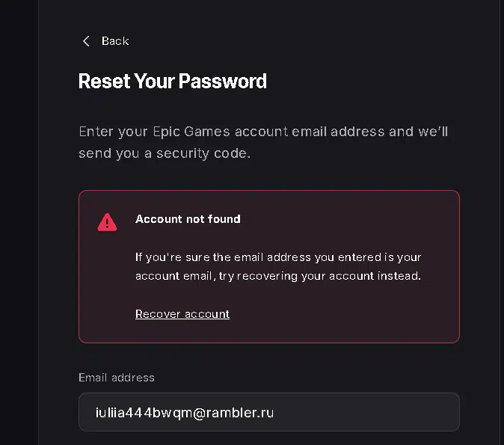This screenshot has height=445, width=504.
Task: Focus the Email address input field
Action: click(269, 412)
